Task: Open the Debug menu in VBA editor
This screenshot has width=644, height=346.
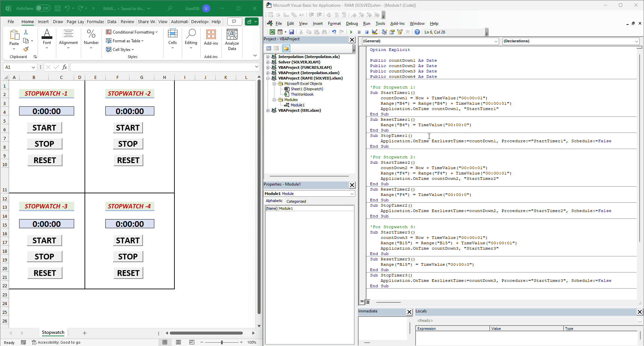Action: click(352, 23)
